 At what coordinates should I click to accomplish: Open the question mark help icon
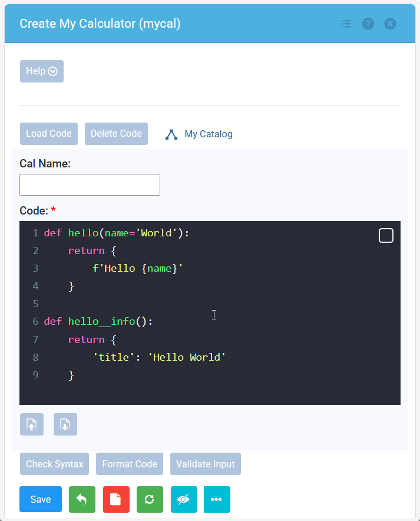coord(368,24)
